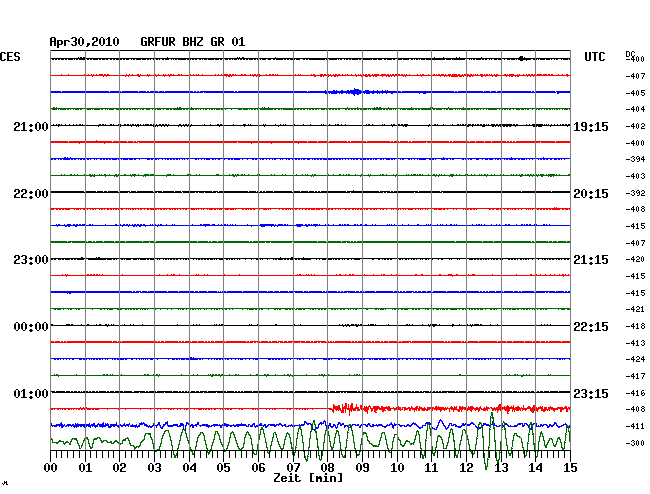Click the date label Apr30,2010

pos(84,42)
